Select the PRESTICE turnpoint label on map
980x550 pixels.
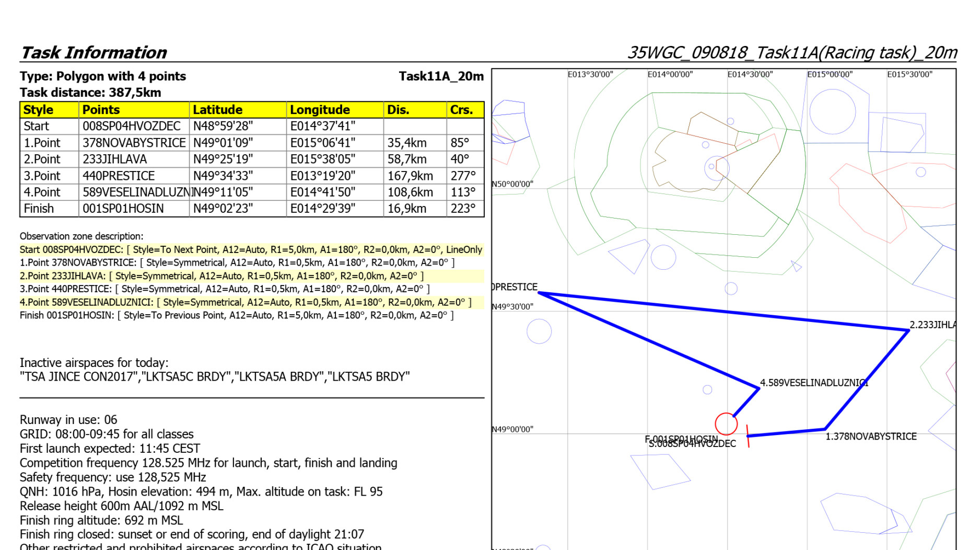(x=515, y=287)
